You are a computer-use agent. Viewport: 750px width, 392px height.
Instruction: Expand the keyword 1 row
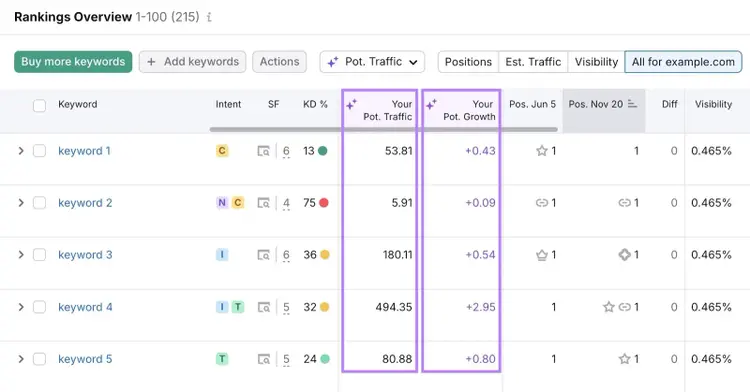pos(21,151)
